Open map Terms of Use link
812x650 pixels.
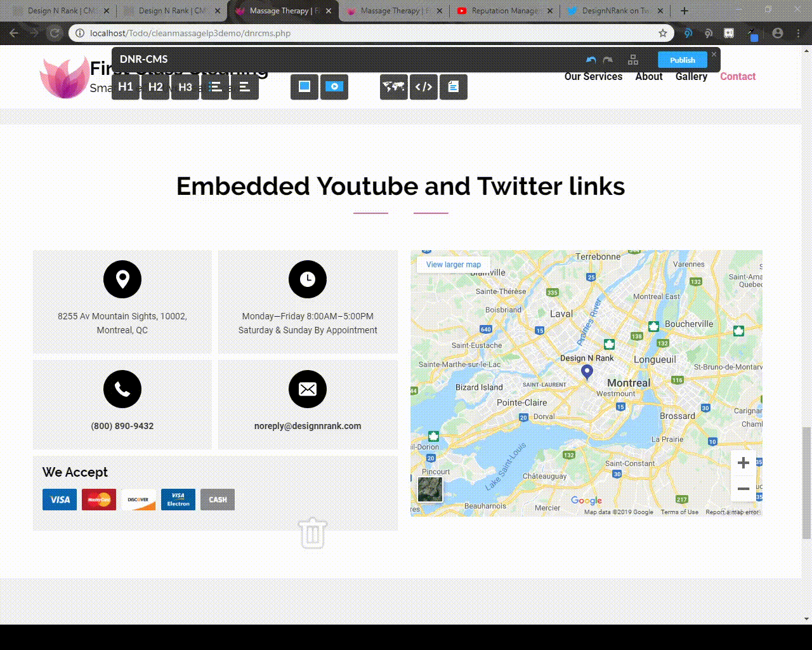pyautogui.click(x=679, y=512)
